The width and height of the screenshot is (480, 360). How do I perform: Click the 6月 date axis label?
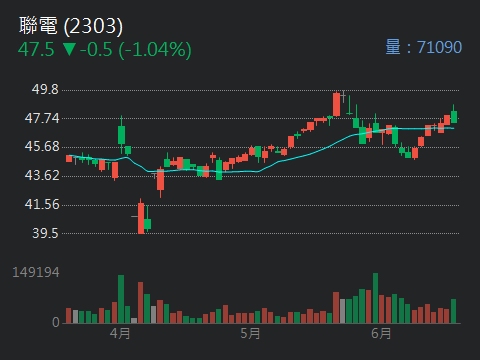click(381, 333)
